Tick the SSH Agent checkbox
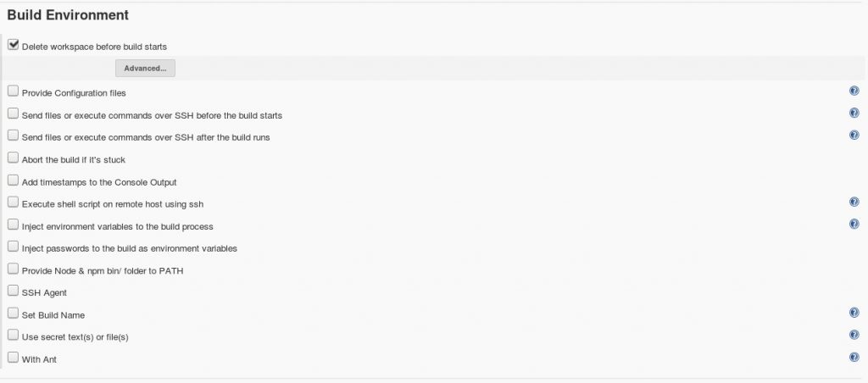The width and height of the screenshot is (868, 383). coord(14,291)
